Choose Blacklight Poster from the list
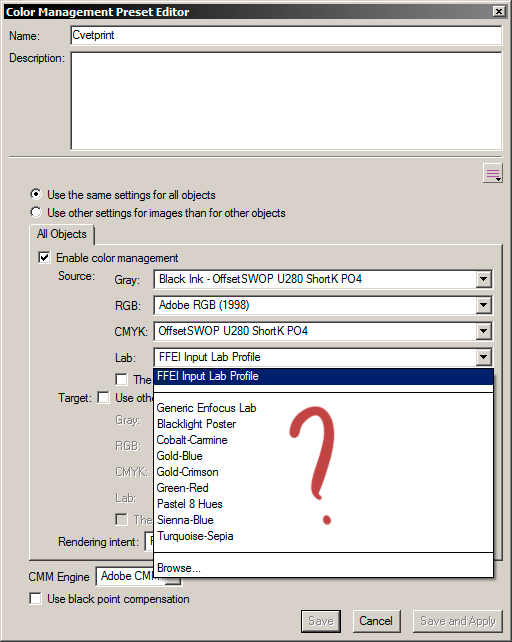This screenshot has height=642, width=512. [323, 424]
